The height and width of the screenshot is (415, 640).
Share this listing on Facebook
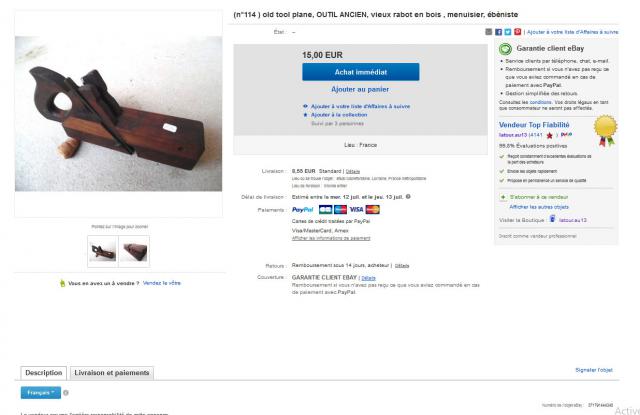[498, 32]
